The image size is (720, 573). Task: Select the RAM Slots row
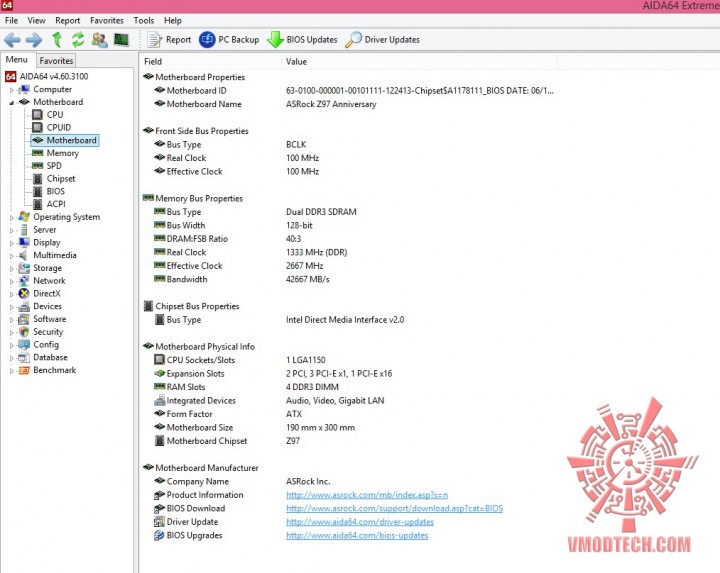click(x=246, y=387)
